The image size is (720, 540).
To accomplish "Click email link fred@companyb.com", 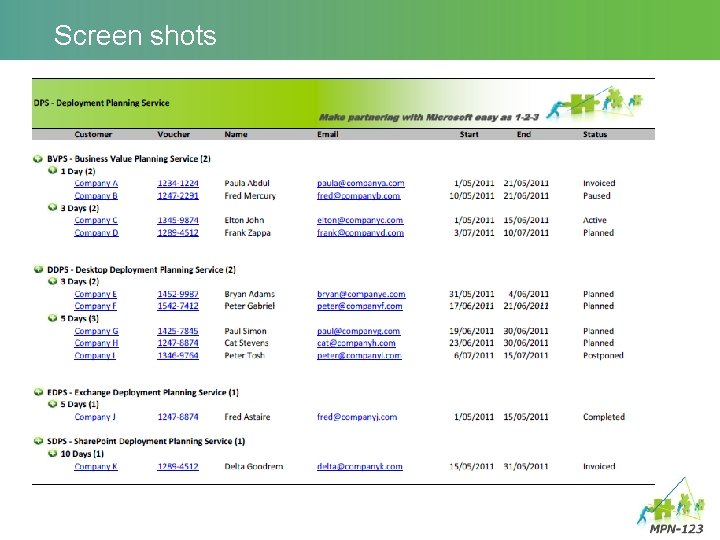I will pos(359,196).
